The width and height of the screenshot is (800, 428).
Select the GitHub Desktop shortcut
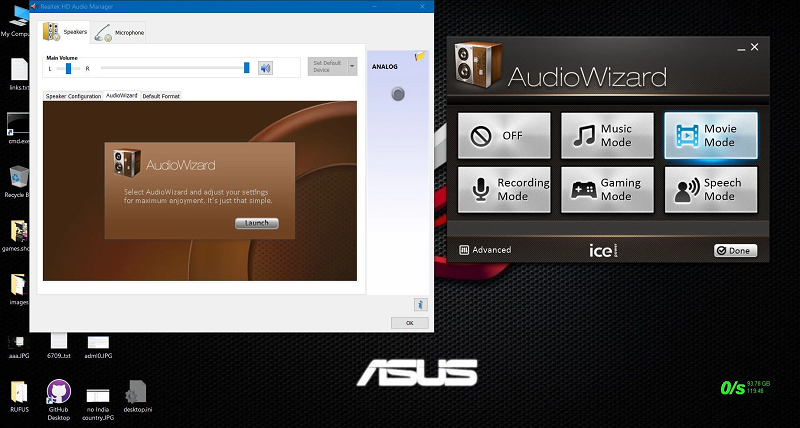tap(59, 399)
